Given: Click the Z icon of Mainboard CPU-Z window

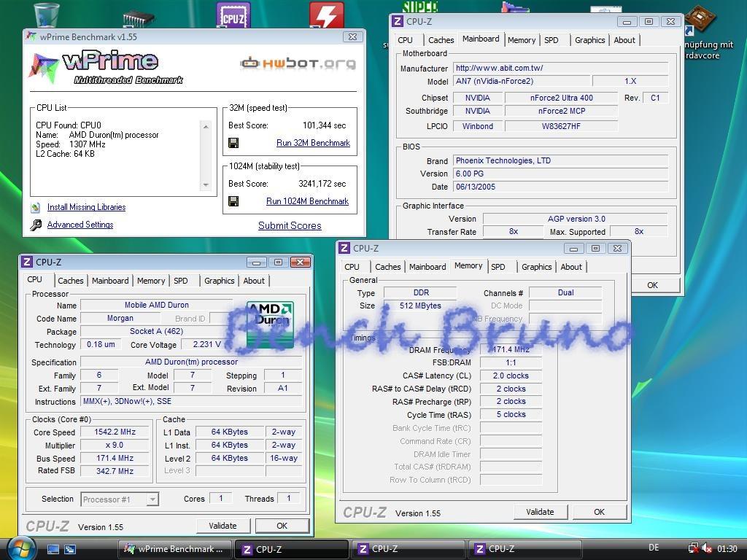Looking at the screenshot, I should pyautogui.click(x=397, y=21).
